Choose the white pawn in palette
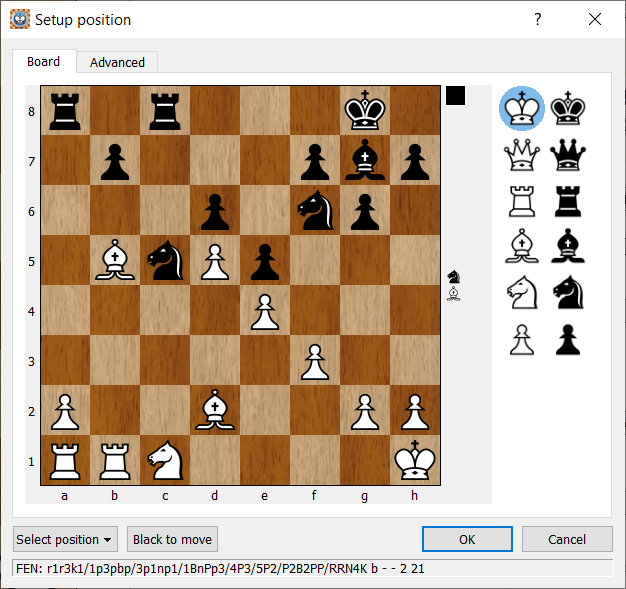Viewport: 626px width, 589px height. [521, 339]
